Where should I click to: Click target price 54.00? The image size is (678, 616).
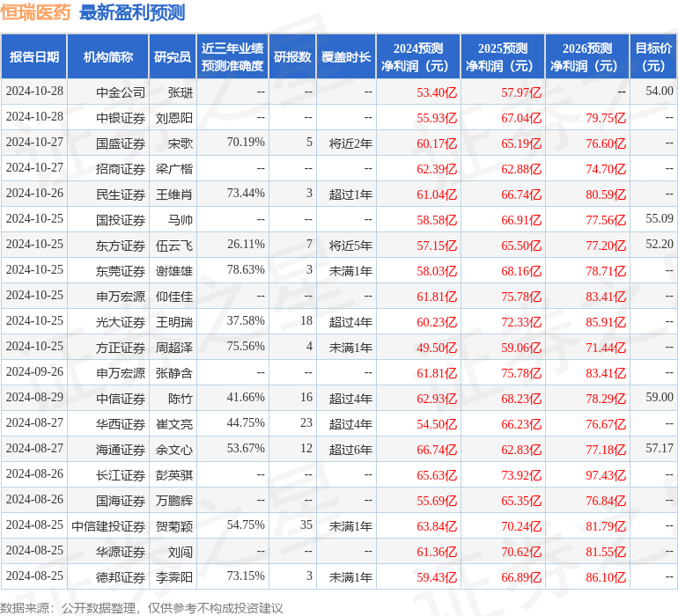tap(660, 91)
